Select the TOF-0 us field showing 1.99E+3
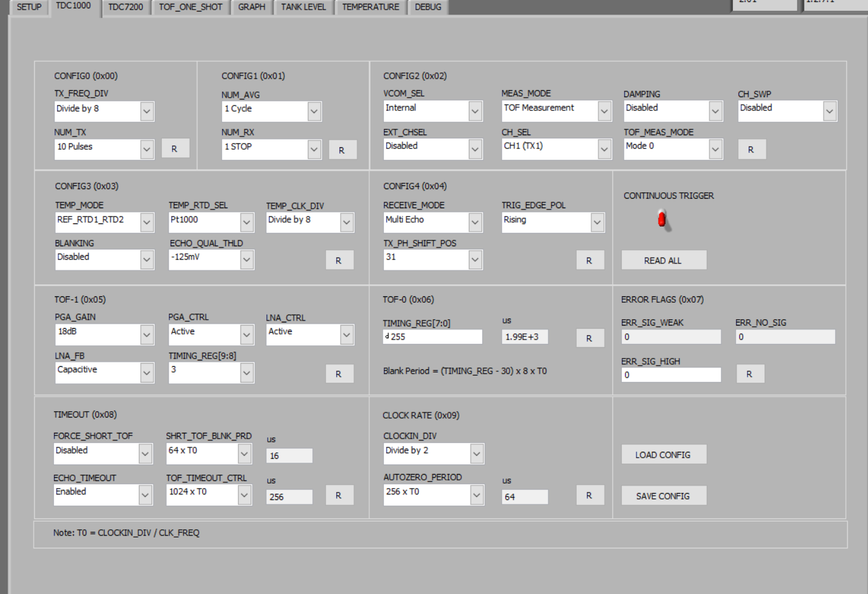 click(525, 337)
